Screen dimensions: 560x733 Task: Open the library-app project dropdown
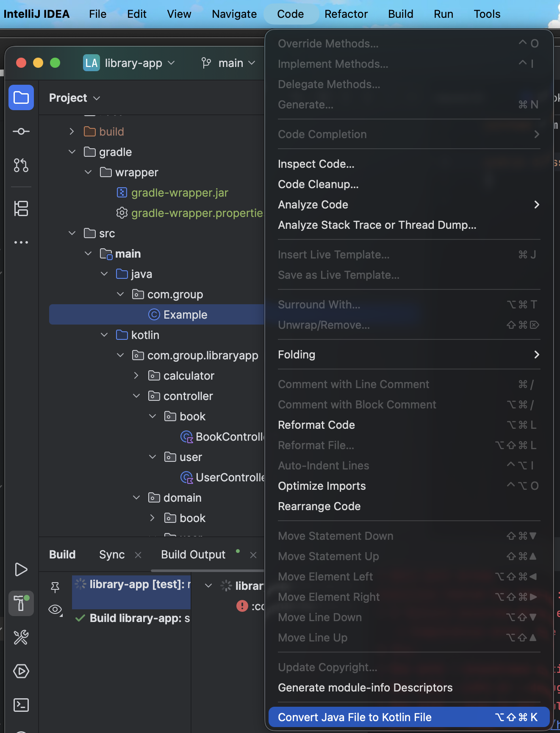click(129, 63)
